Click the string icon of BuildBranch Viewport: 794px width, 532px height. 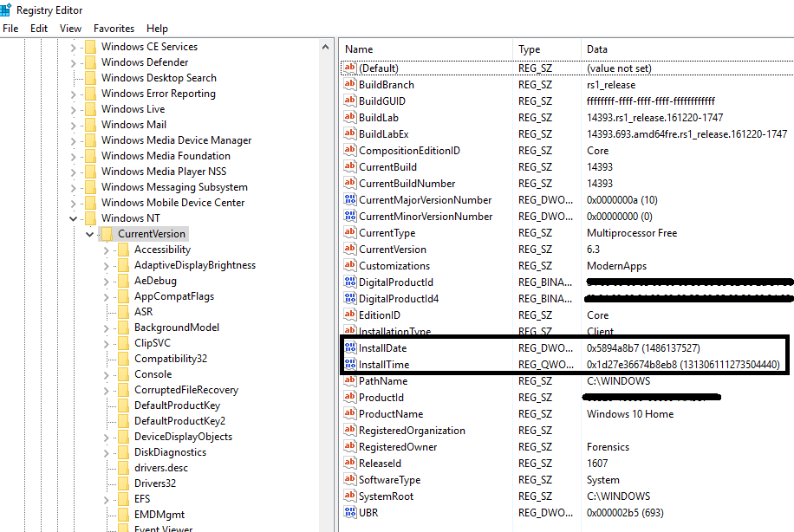coord(350,84)
